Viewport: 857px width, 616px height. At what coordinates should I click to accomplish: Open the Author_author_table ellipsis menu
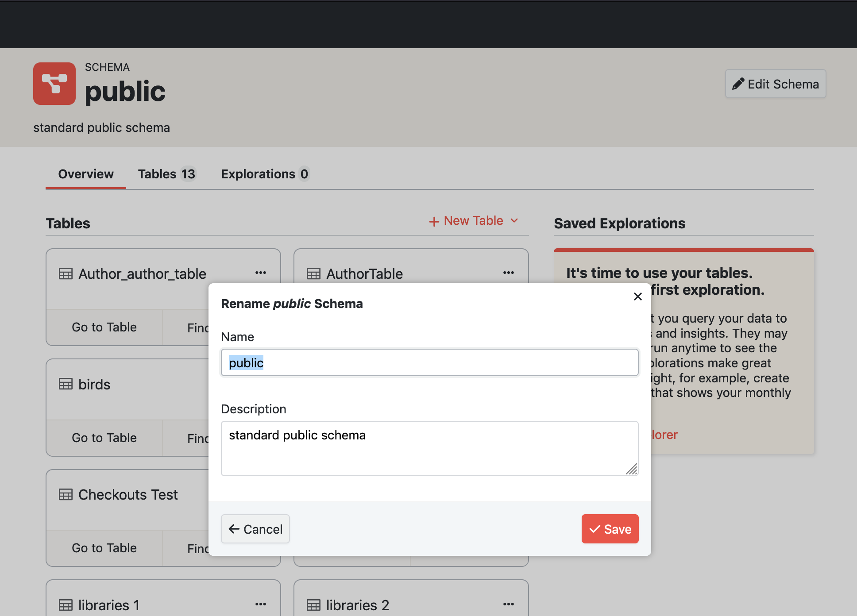[x=260, y=273]
